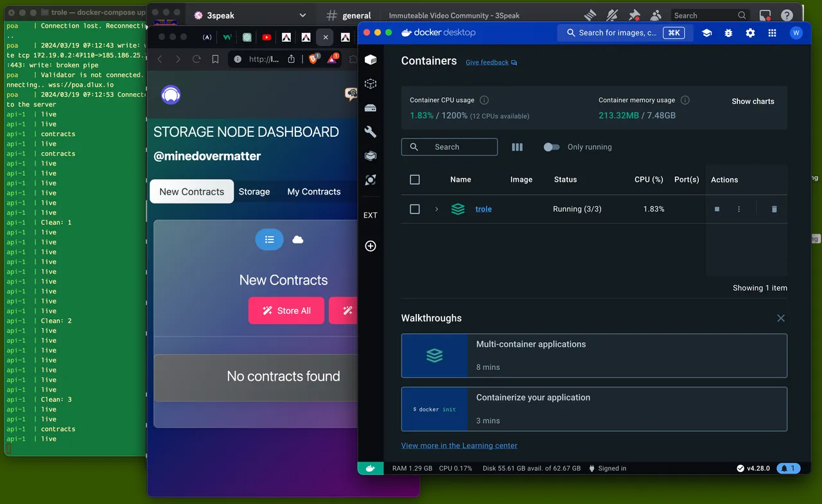Viewport: 822px width, 504px height.
Task: Click cloud view icon in storage dashboard
Action: point(298,239)
